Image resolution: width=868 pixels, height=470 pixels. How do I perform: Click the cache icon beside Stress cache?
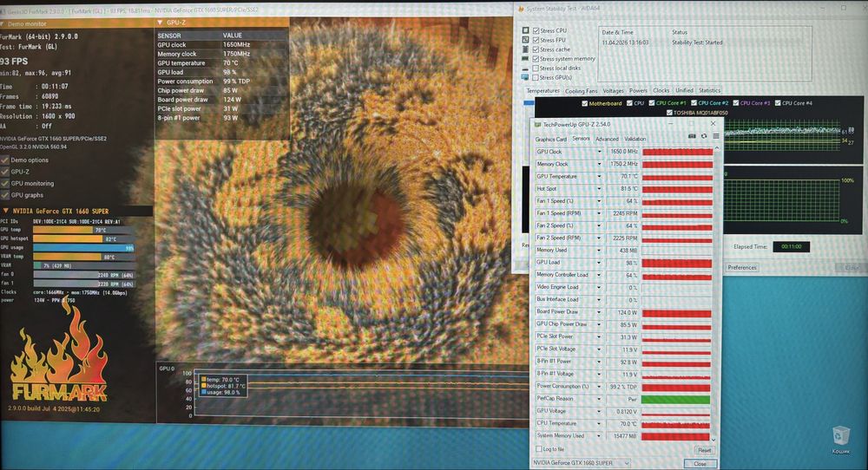525,49
